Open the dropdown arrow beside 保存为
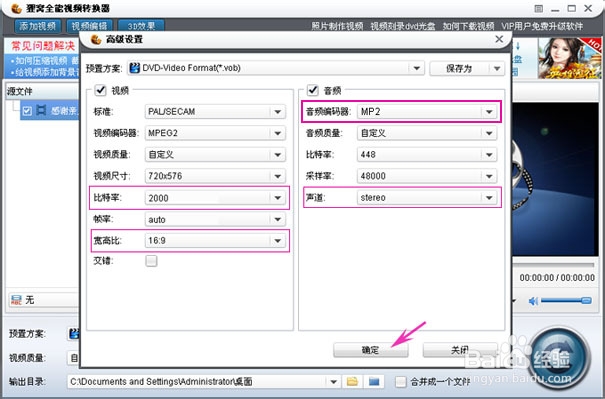605x399 pixels. point(497,68)
